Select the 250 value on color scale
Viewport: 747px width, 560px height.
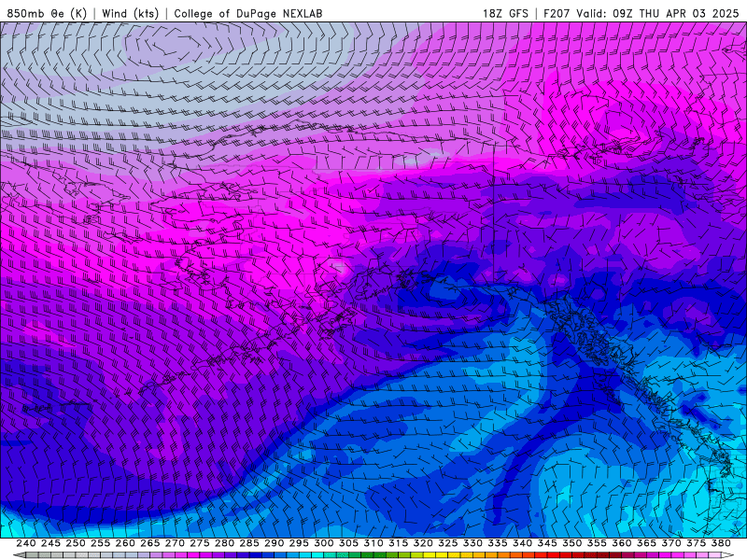click(76, 543)
